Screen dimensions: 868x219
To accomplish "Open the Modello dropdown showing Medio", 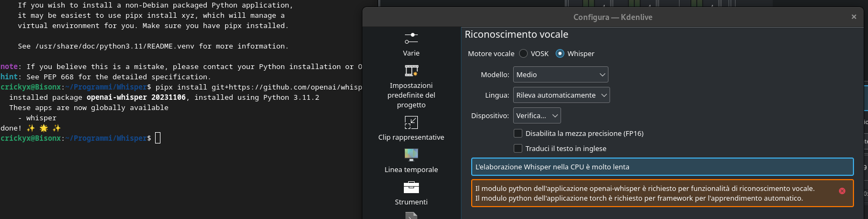I will point(561,74).
